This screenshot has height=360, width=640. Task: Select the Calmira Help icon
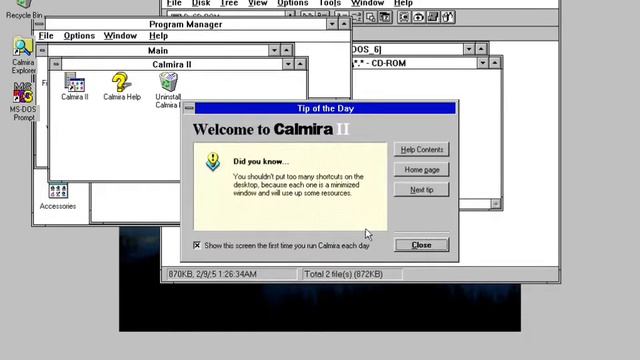pos(122,87)
